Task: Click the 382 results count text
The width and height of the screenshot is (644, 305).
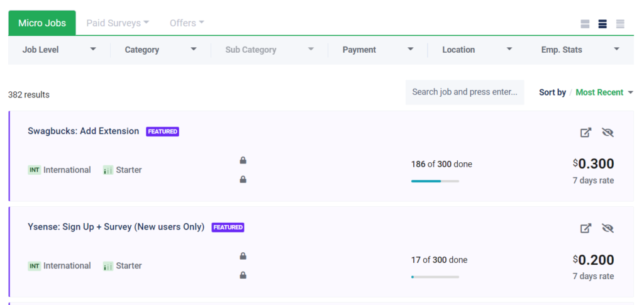Action: pyautogui.click(x=29, y=95)
